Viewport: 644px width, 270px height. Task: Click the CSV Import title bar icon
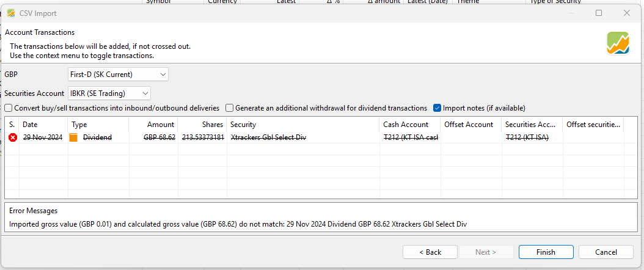point(11,13)
